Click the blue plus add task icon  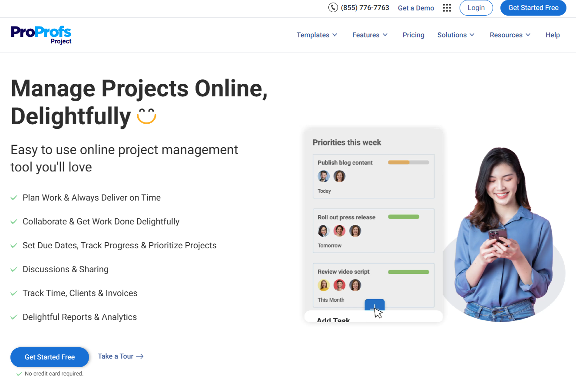click(374, 306)
